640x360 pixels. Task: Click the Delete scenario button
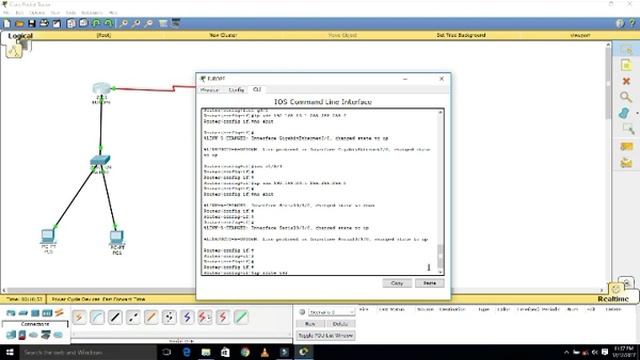coord(340,324)
